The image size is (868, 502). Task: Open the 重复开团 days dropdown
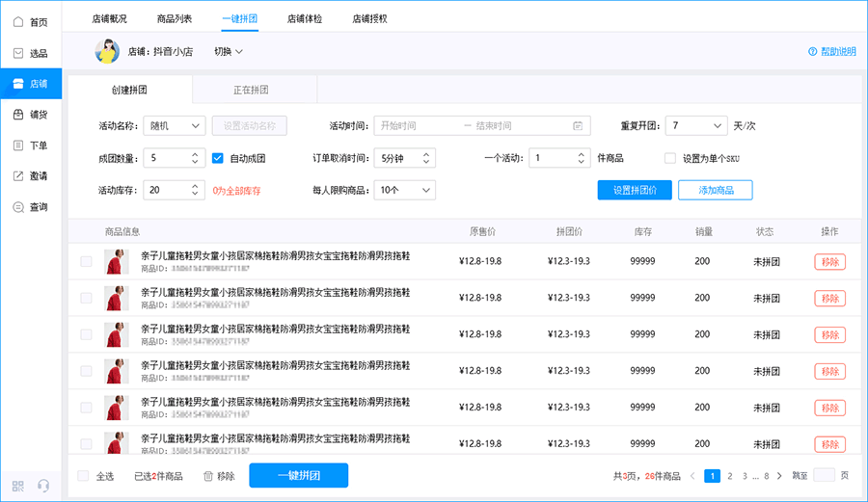[695, 126]
